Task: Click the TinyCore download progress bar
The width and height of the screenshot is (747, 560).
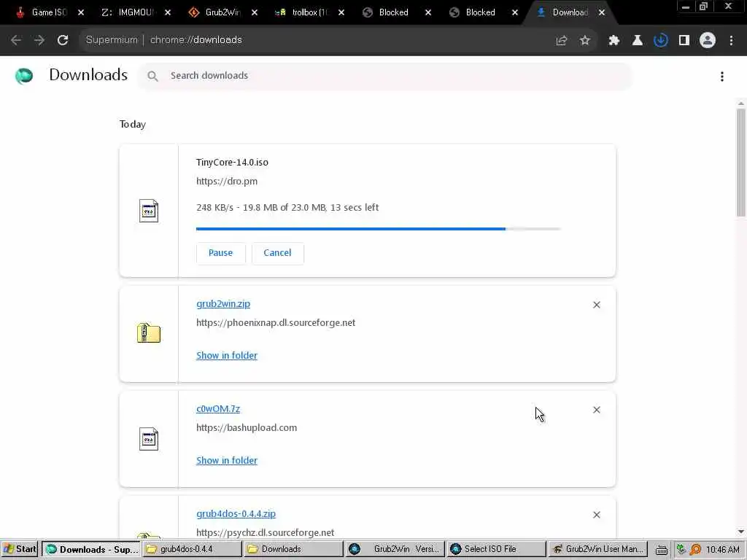Action: click(379, 229)
